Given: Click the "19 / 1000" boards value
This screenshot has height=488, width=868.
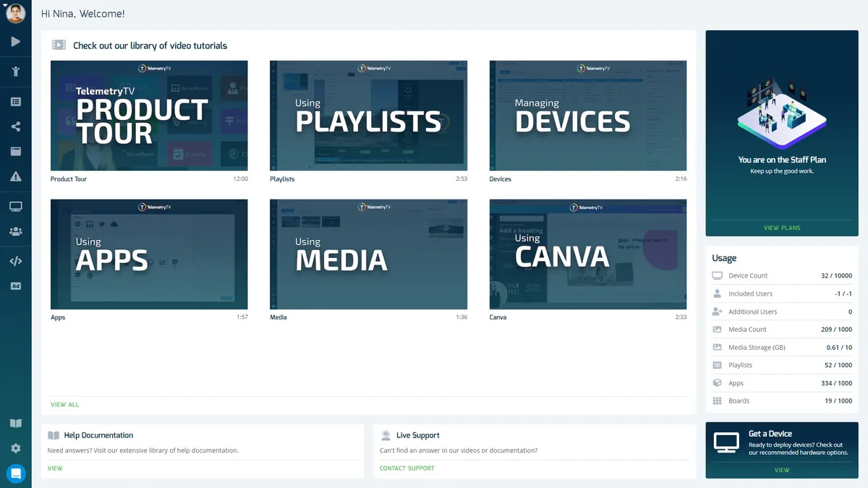Looking at the screenshot, I should point(838,401).
